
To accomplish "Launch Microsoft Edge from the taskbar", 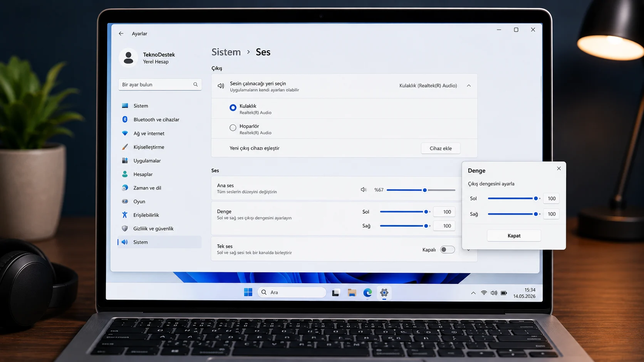I will point(367,293).
